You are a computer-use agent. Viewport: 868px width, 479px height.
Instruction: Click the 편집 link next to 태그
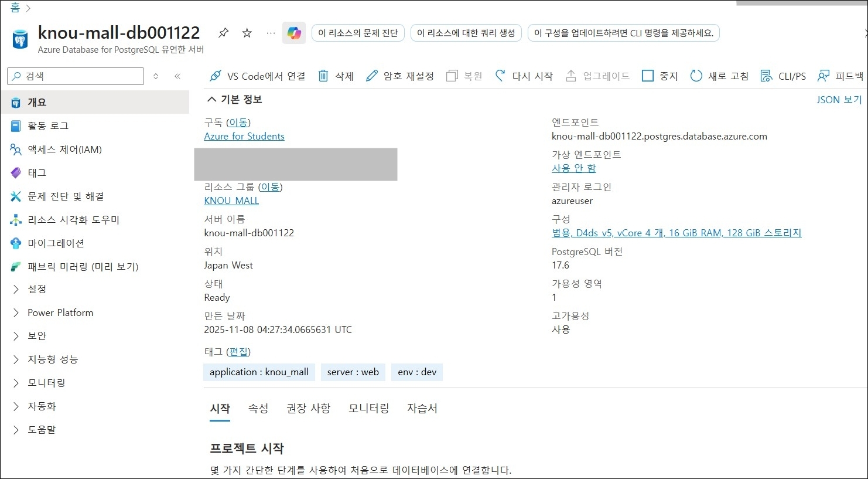[238, 352]
